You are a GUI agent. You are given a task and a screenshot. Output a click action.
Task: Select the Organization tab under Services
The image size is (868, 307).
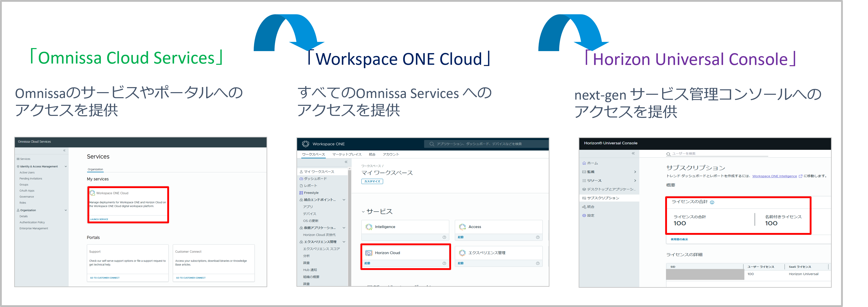[x=95, y=169]
